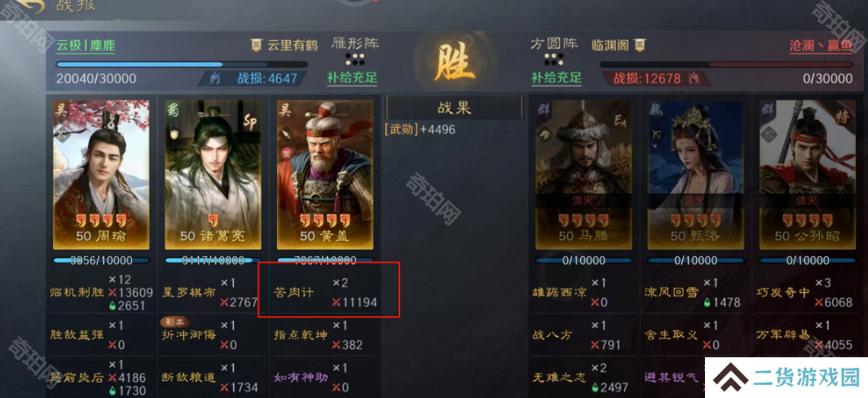
Task: Click the 20040/30000 troop strength bar
Action: click(x=182, y=64)
